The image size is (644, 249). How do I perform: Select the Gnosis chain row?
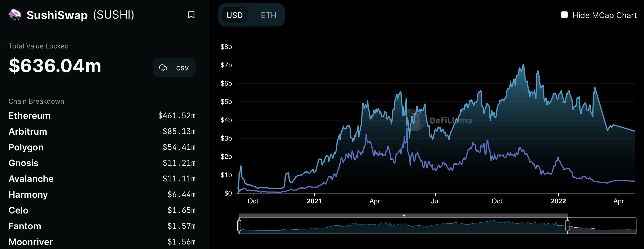[x=102, y=163]
